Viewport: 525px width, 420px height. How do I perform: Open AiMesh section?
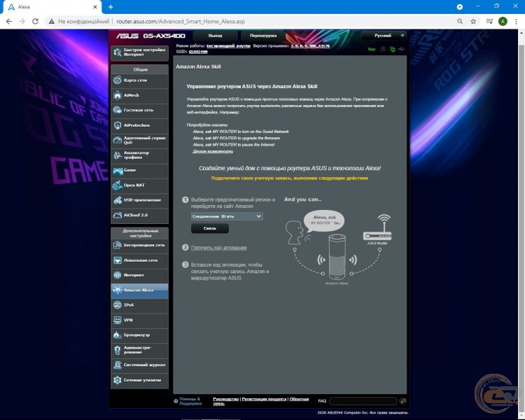click(139, 95)
